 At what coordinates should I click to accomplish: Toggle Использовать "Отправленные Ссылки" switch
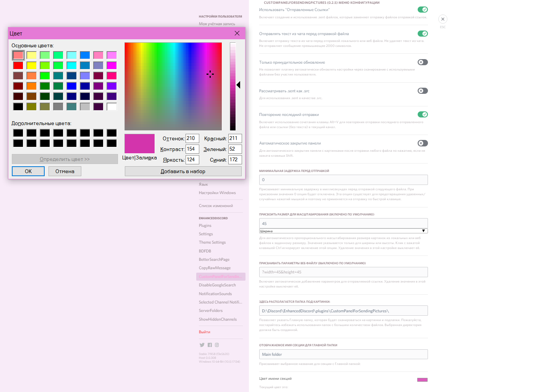click(423, 10)
